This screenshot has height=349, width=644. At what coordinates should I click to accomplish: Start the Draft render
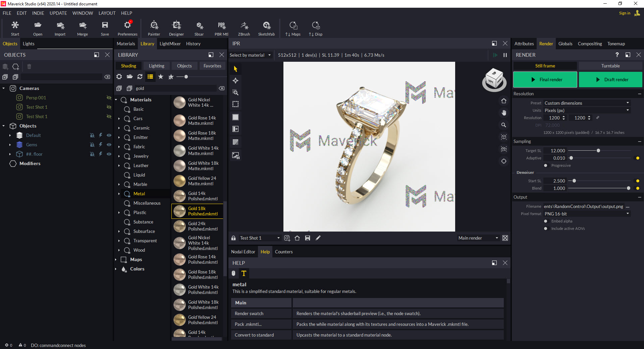(610, 80)
